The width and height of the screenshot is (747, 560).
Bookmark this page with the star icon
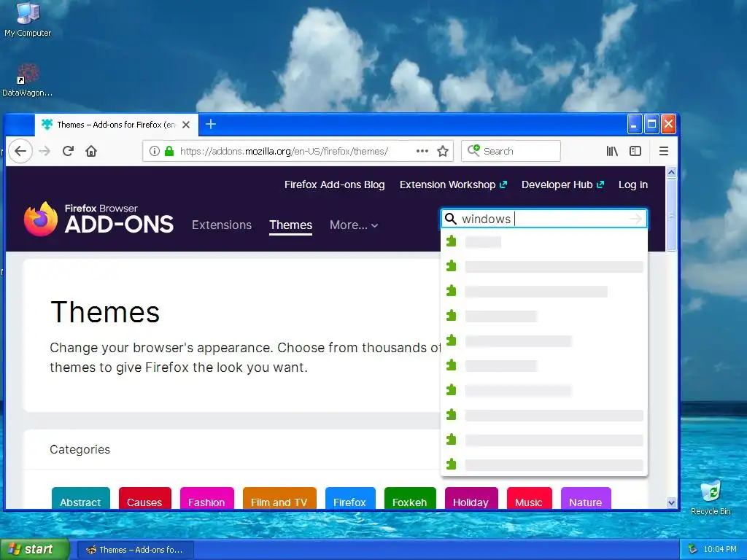[x=443, y=151]
